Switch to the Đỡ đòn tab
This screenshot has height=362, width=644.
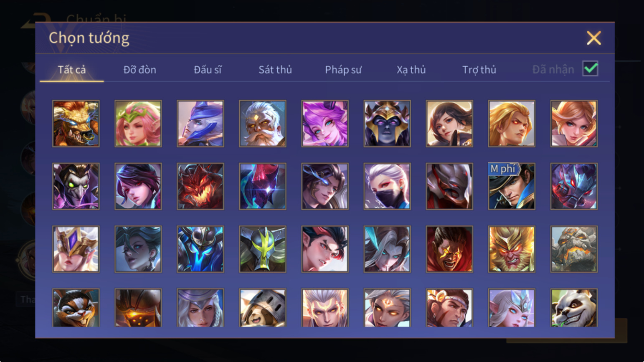(x=140, y=70)
